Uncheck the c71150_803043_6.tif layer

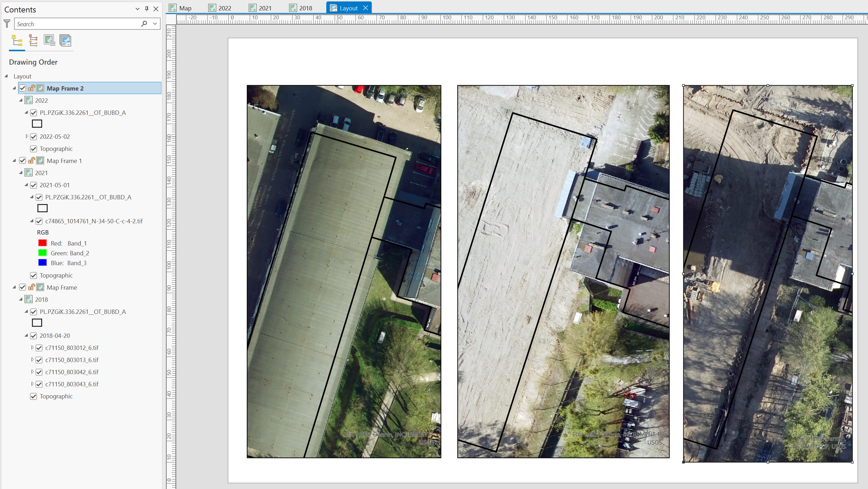(39, 384)
